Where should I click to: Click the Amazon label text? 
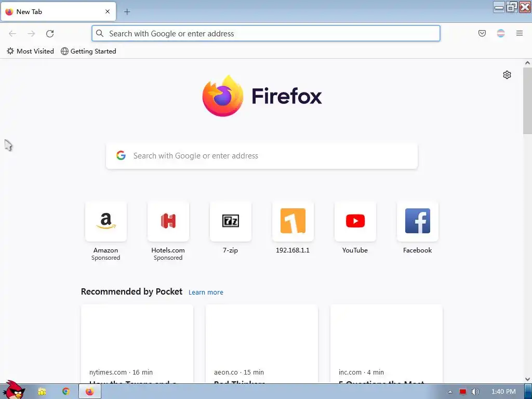coord(105,250)
